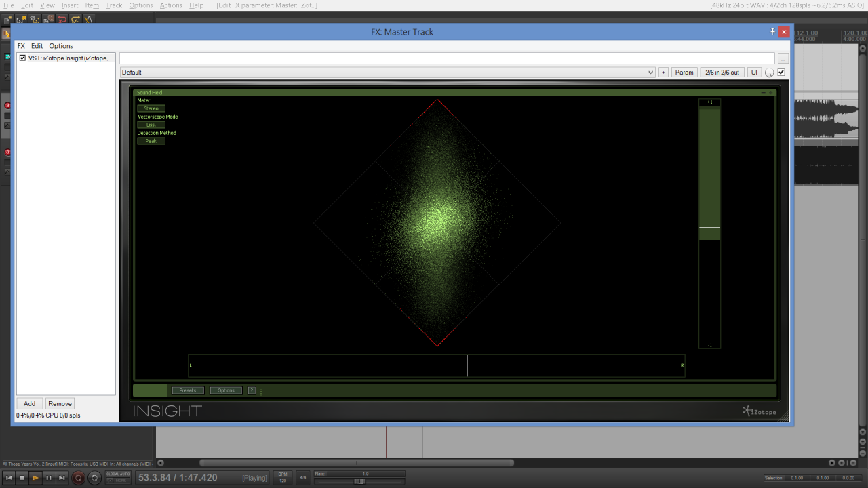Pin the FX Master Track window
Screen dimensions: 868x488
point(772,31)
